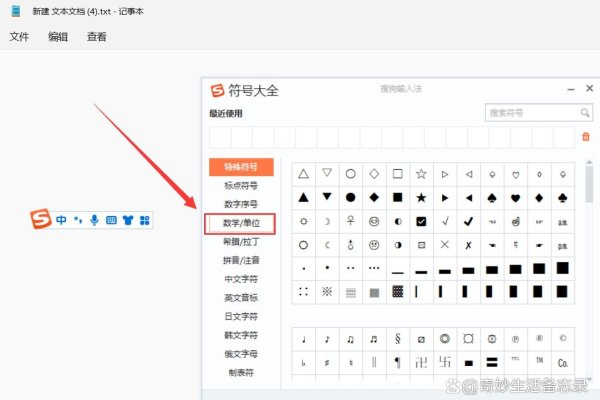Viewport: 600px width, 400px height.
Task: Open the skin (shirt) icon on IME bar
Action: tap(128, 220)
